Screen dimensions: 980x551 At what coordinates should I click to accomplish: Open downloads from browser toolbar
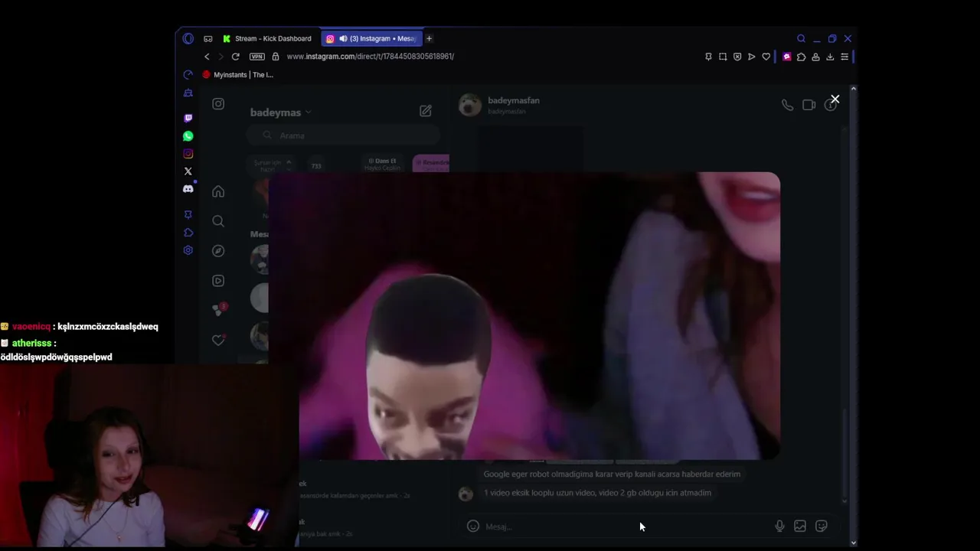[x=830, y=57]
